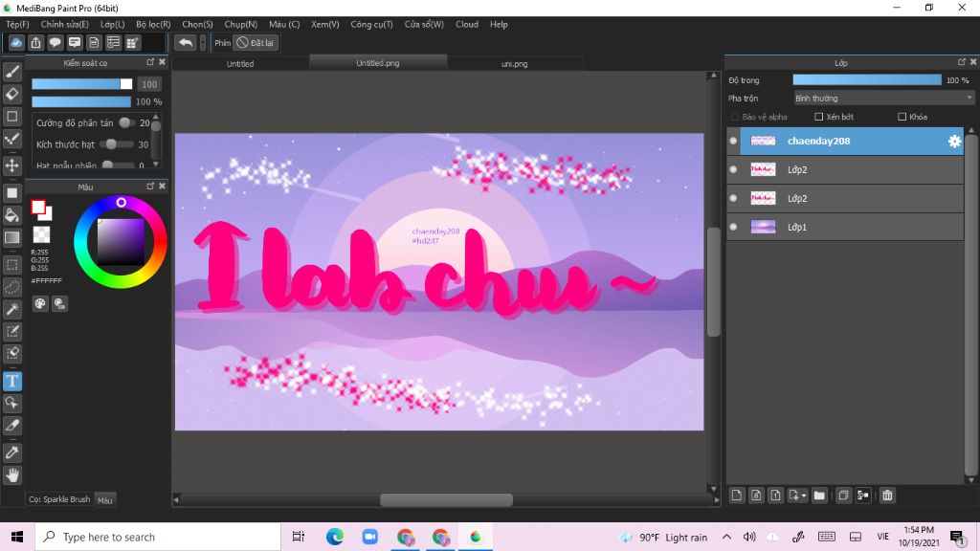Click the new layer folder icon

pos(819,496)
